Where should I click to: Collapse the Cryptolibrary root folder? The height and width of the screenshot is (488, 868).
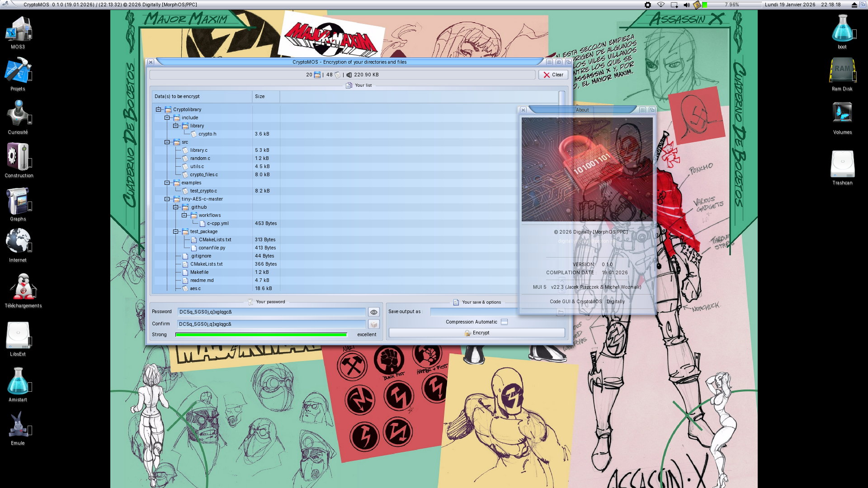(x=159, y=110)
